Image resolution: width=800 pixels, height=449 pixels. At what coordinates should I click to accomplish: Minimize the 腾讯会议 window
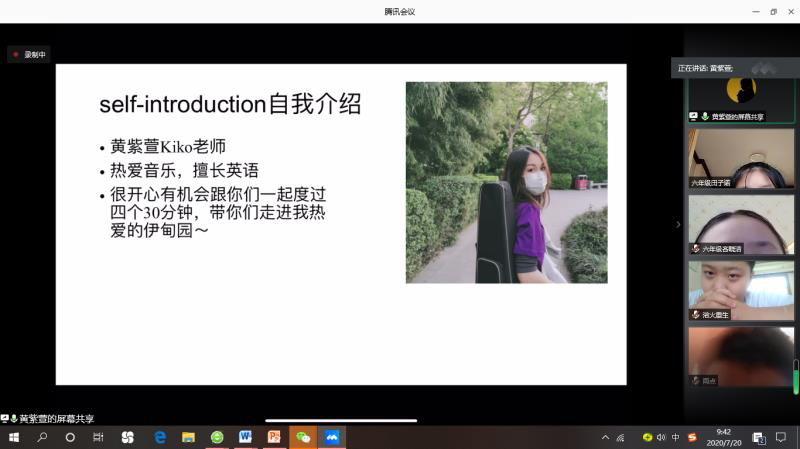(756, 12)
